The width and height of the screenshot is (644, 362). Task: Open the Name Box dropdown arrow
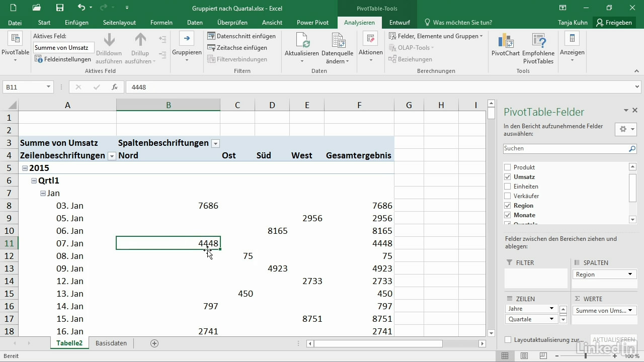pos(48,87)
